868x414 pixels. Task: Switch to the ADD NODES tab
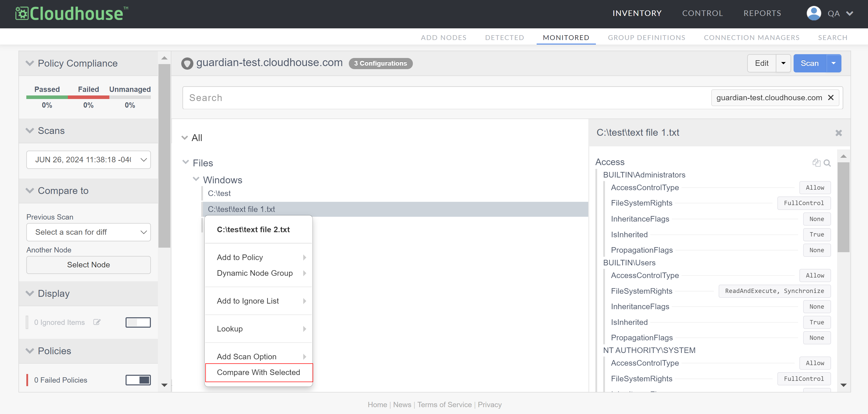443,38
